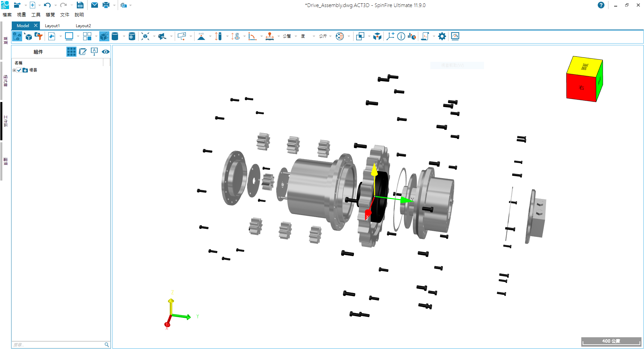Open the cross-section tool dropdown arrow

(171, 36)
